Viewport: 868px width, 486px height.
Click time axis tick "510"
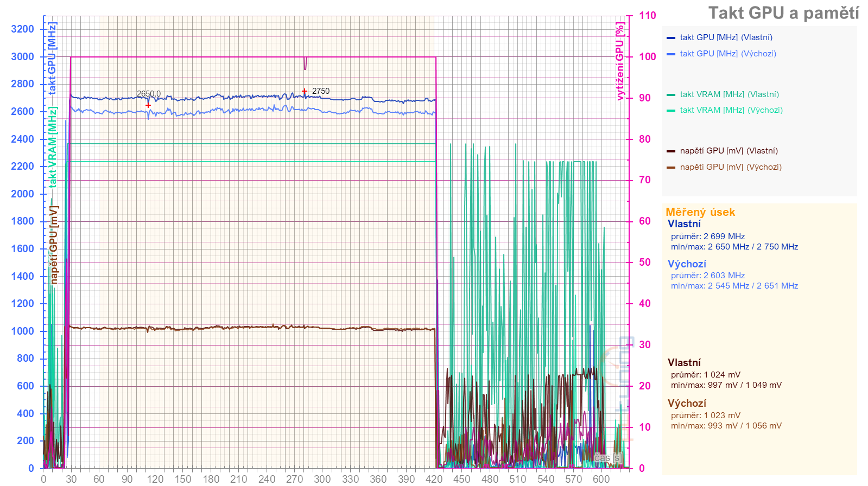[x=517, y=479]
